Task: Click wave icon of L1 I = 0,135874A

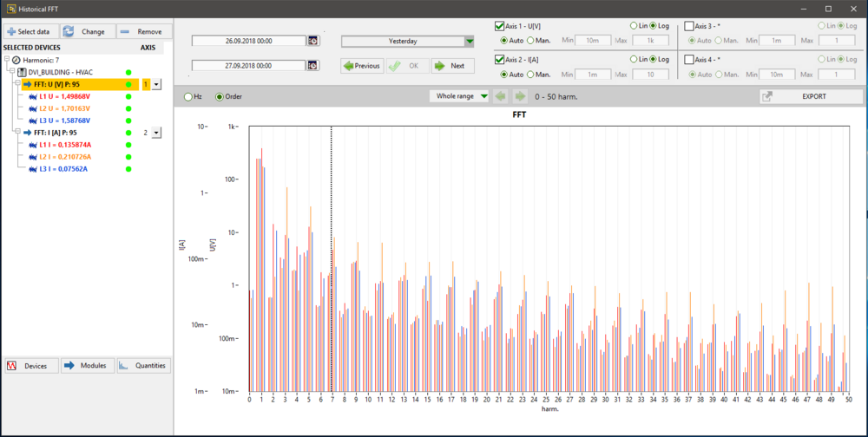Action: coord(33,145)
